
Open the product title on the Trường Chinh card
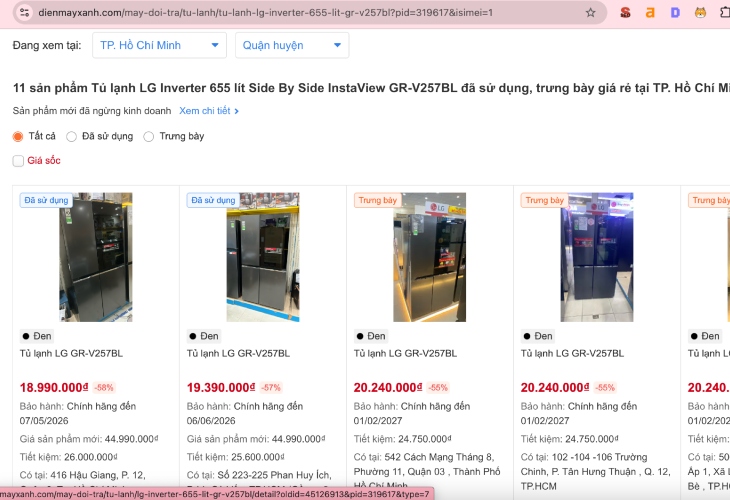(572, 353)
